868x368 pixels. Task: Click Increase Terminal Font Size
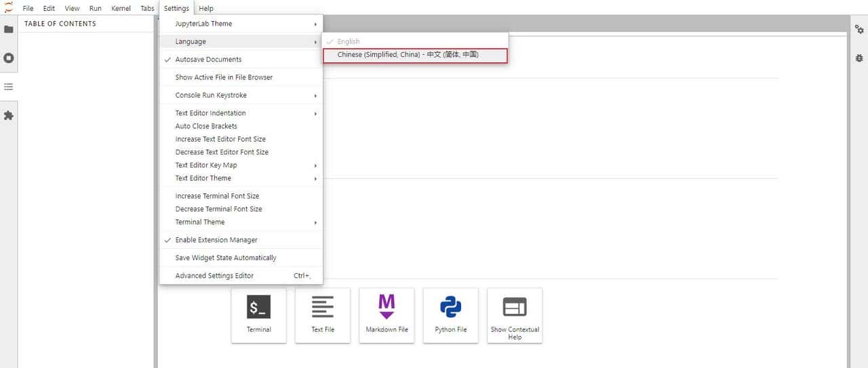[x=241, y=196]
